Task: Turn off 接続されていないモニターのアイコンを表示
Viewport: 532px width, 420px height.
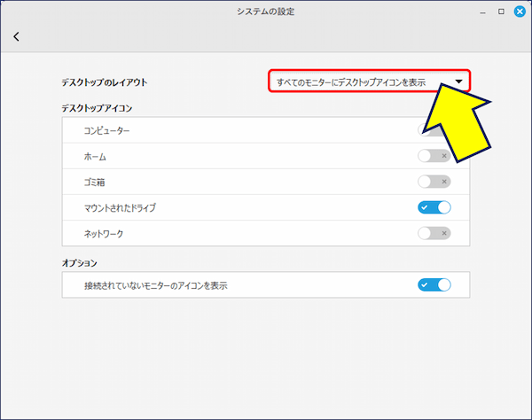Action: coord(434,284)
